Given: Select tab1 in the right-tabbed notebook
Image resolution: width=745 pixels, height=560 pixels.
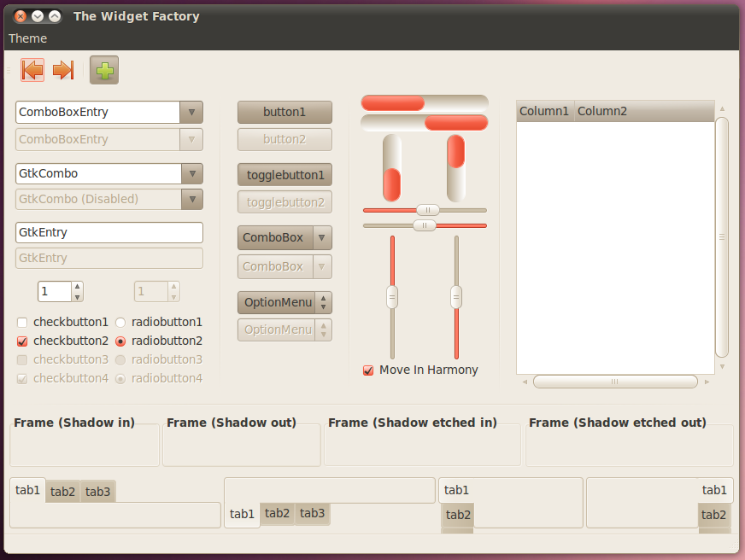Looking at the screenshot, I should (714, 490).
